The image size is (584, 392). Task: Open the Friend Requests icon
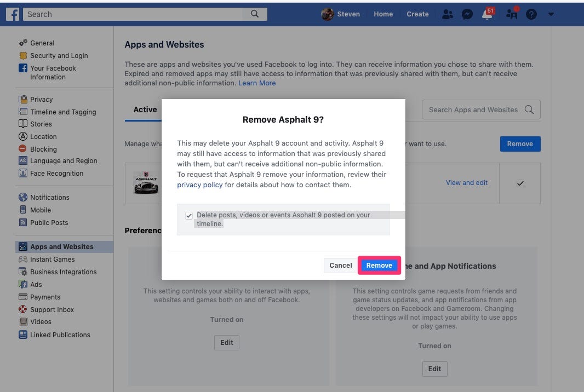447,14
